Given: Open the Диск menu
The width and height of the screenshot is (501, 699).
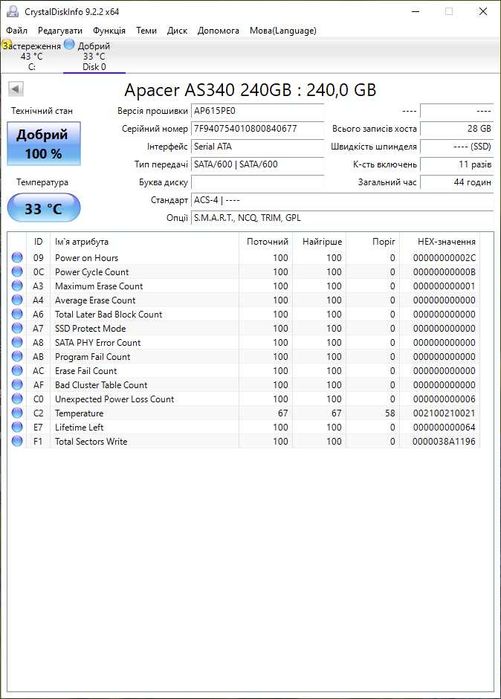Looking at the screenshot, I should tap(177, 30).
